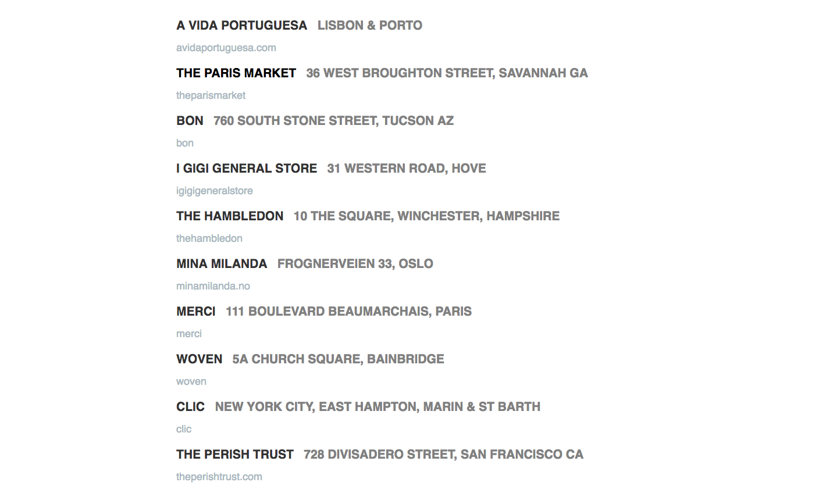
Task: Click the 36 West Broughton Street address
Action: [x=447, y=73]
